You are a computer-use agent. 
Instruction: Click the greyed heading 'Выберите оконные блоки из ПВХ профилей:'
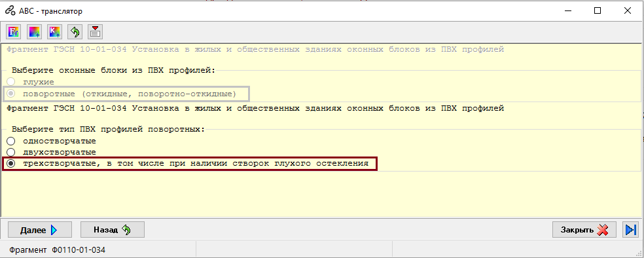click(x=113, y=70)
